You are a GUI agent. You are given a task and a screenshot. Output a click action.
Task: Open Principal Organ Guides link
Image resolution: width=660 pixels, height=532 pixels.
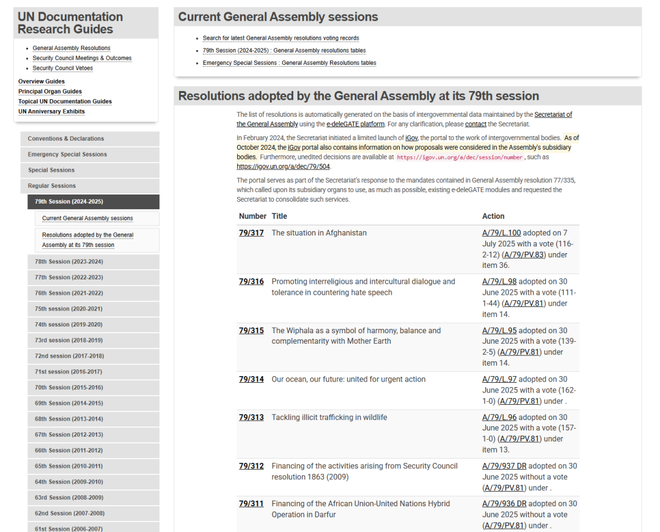click(x=50, y=91)
